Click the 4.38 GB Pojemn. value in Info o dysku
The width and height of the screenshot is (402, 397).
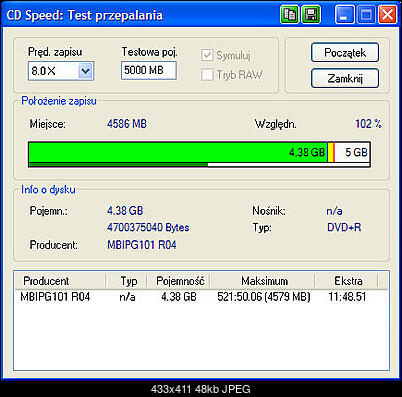[x=125, y=211]
